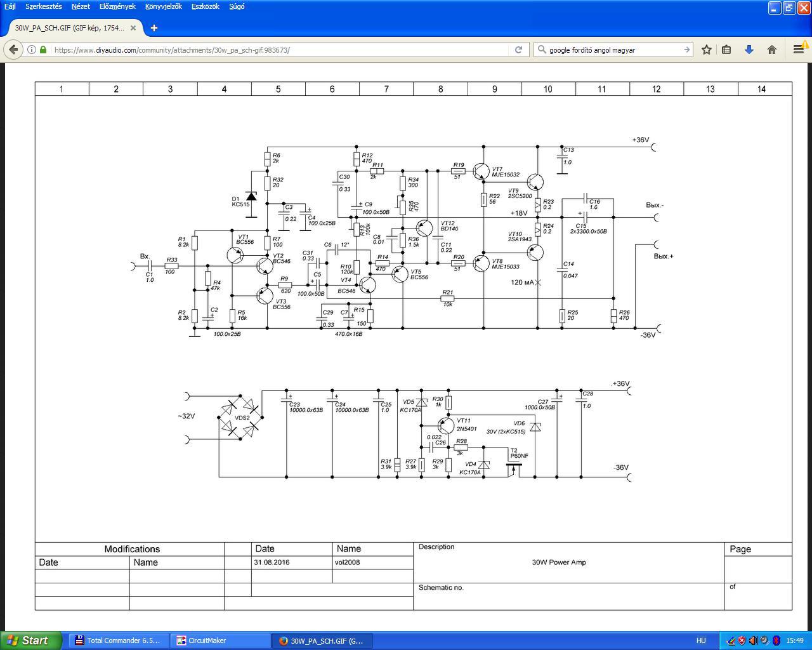Open the Fájl menu

tap(10, 6)
